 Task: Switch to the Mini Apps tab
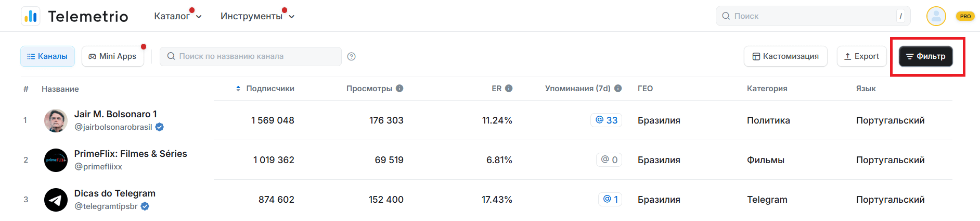coord(112,56)
